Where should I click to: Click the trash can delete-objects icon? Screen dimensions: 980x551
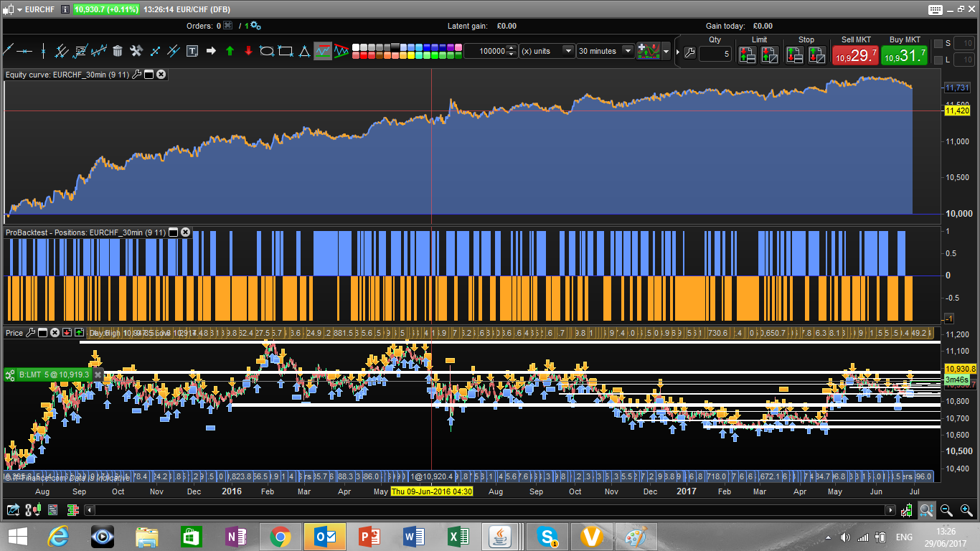[x=118, y=51]
